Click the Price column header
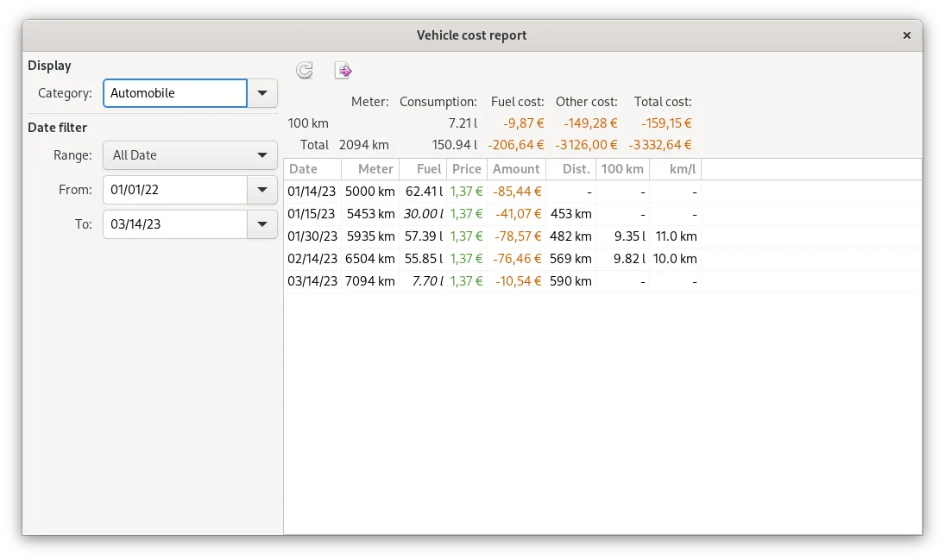 (x=467, y=169)
